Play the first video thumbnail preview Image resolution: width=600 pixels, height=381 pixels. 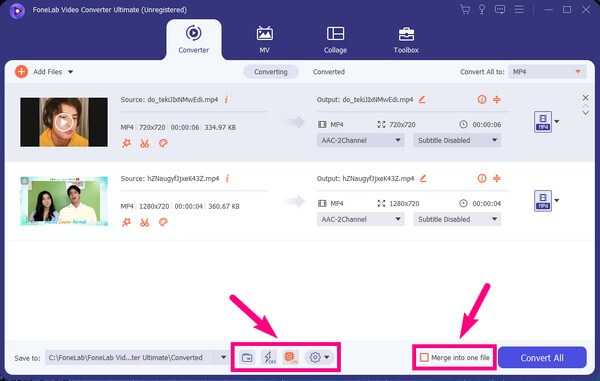coord(64,122)
